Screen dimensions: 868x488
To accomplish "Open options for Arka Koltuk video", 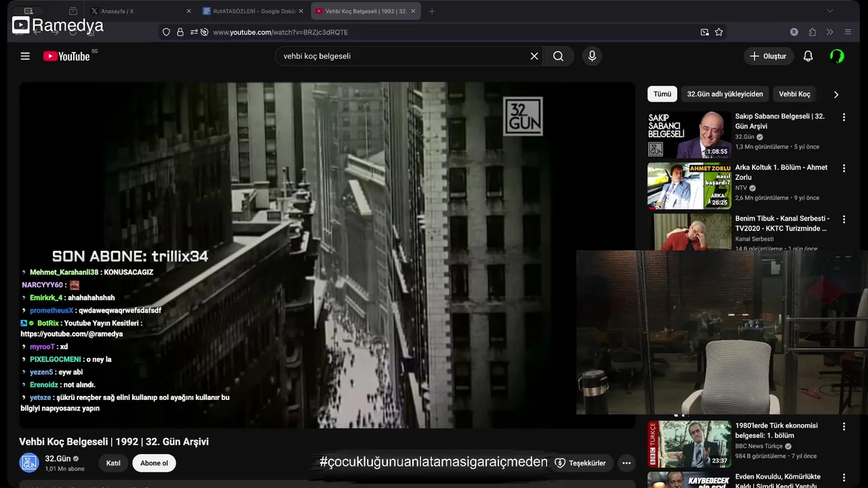I will point(844,168).
